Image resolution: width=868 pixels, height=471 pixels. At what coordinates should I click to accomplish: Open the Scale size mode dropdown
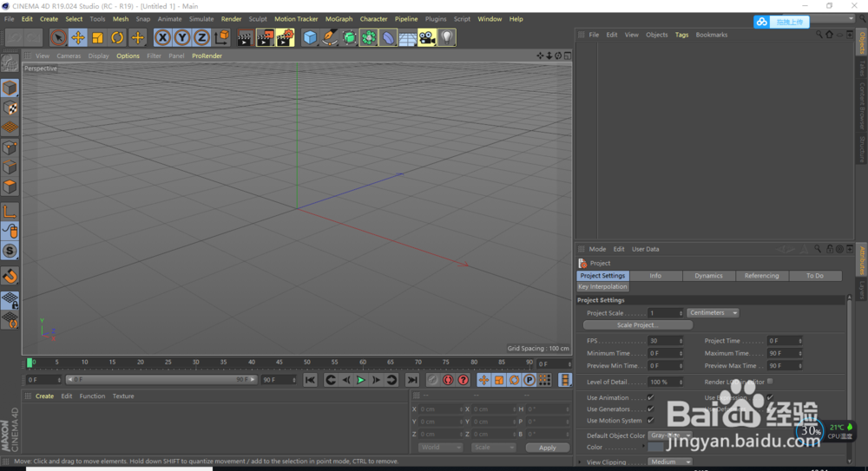point(493,448)
